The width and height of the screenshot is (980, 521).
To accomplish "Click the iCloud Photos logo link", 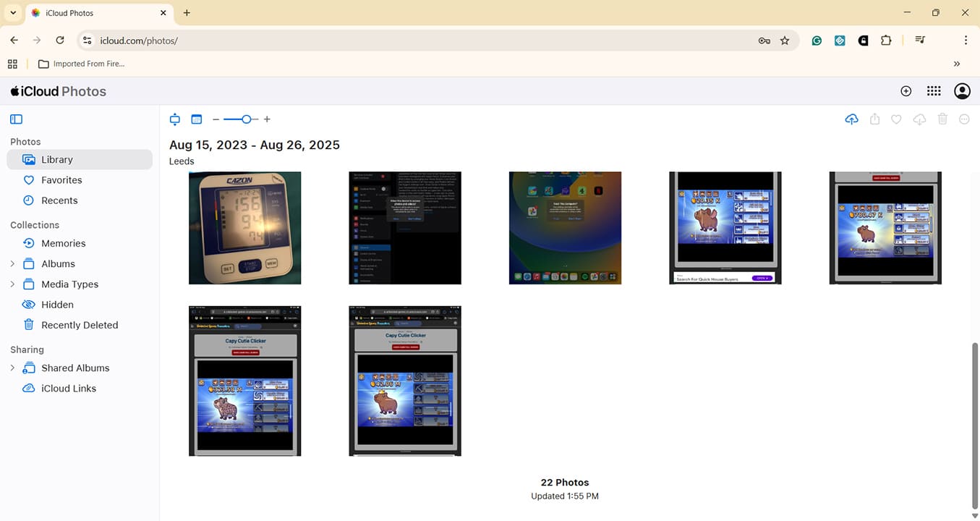I will pyautogui.click(x=58, y=91).
